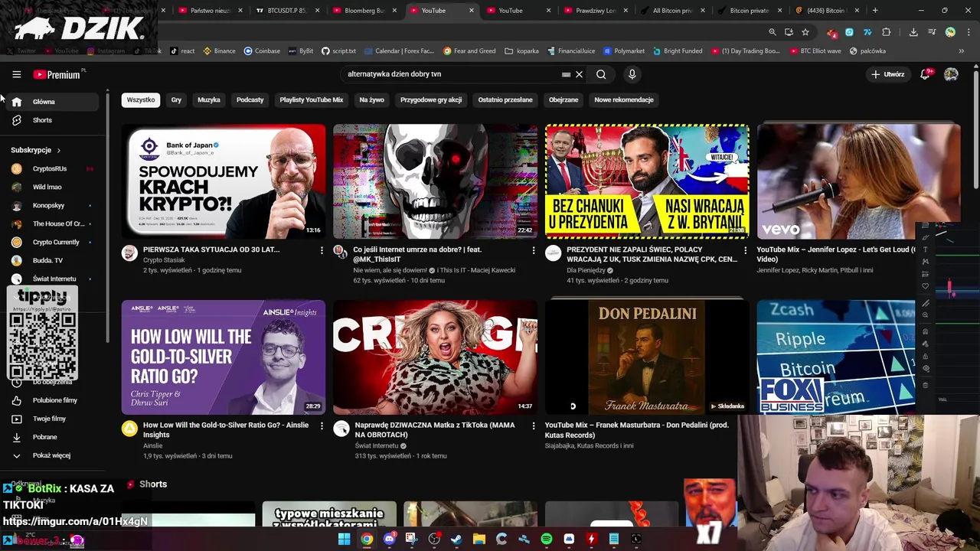Play the SPOWODUJEMY KRACH KRYPTO thumbnail

click(x=223, y=181)
